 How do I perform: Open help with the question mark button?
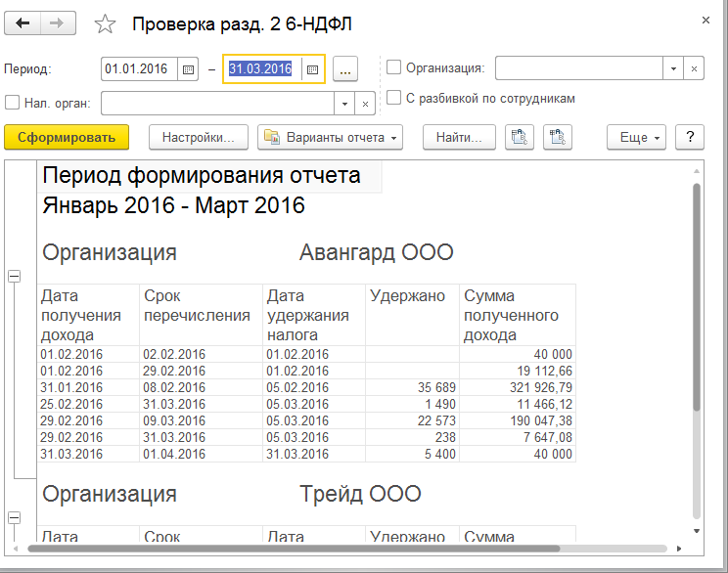pos(690,138)
